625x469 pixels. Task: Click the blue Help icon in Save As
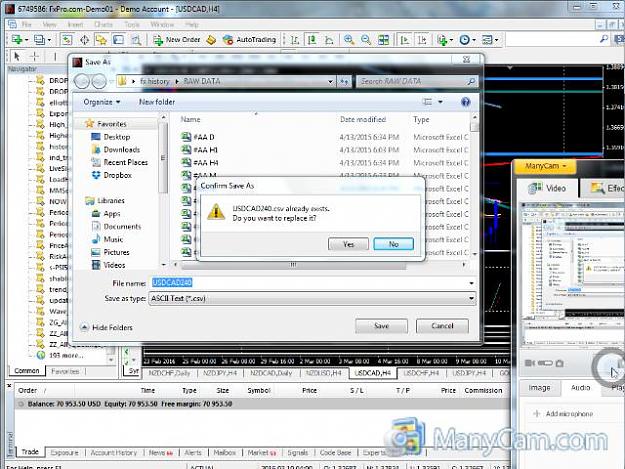coord(465,102)
